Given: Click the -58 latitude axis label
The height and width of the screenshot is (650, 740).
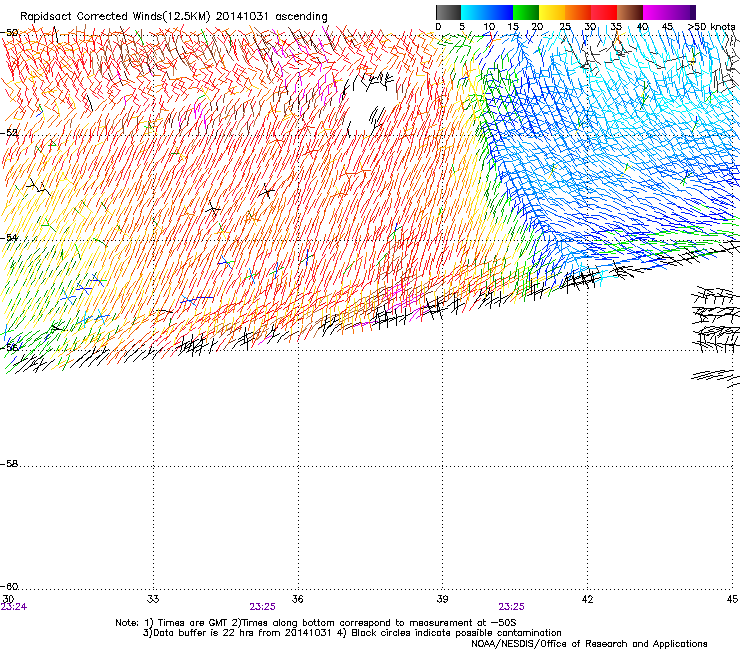Looking at the screenshot, I should click(x=9, y=464).
